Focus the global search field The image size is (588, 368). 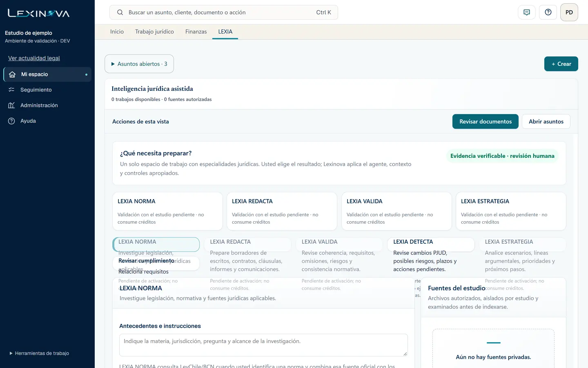[224, 12]
